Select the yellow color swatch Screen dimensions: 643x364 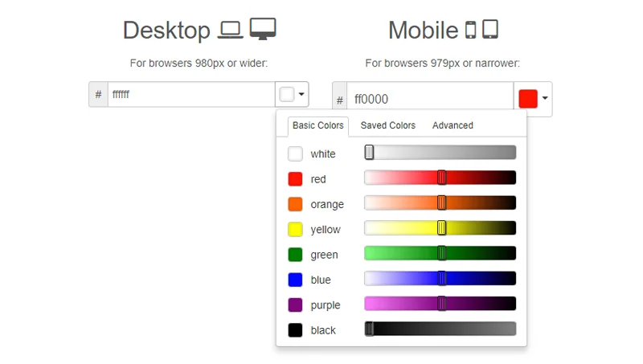click(x=295, y=230)
